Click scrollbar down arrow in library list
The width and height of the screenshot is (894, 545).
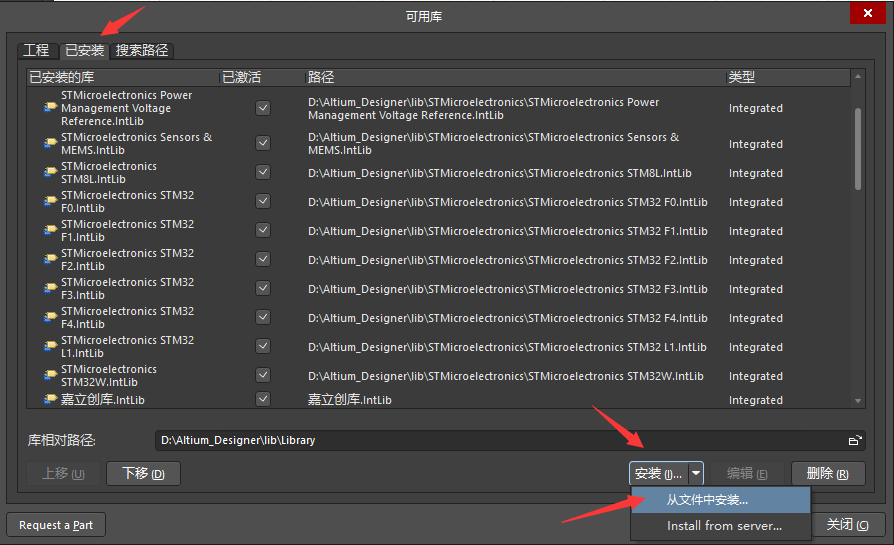[x=858, y=401]
